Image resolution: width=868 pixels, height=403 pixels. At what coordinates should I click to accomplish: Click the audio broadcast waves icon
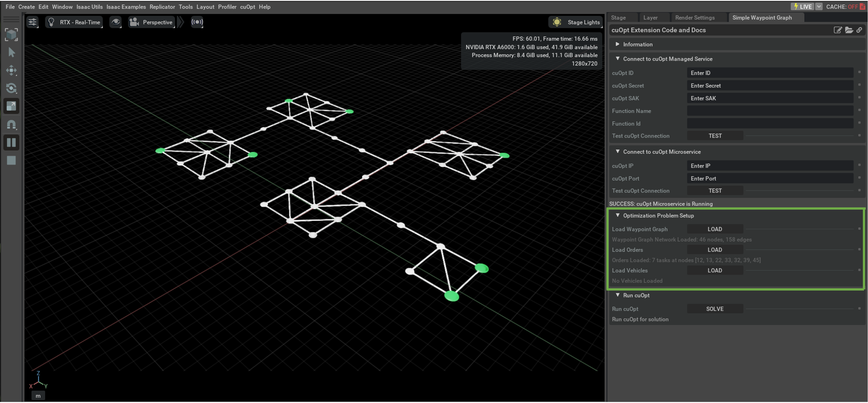point(197,22)
